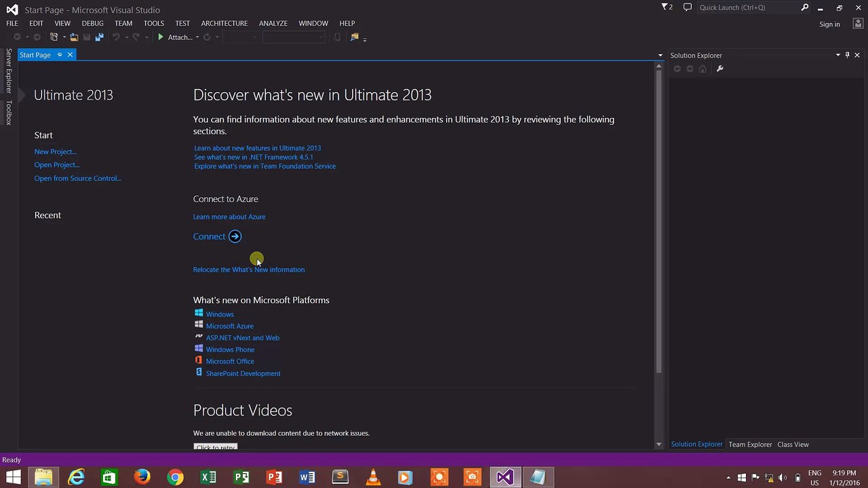Toggle the auto-hide pin on Solution Explorer
The width and height of the screenshot is (868, 488).
click(x=847, y=55)
